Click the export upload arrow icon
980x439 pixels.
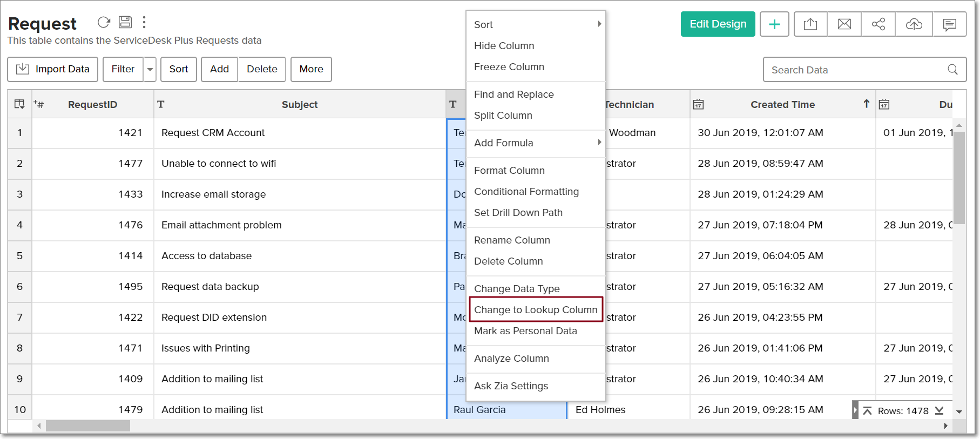click(x=810, y=24)
